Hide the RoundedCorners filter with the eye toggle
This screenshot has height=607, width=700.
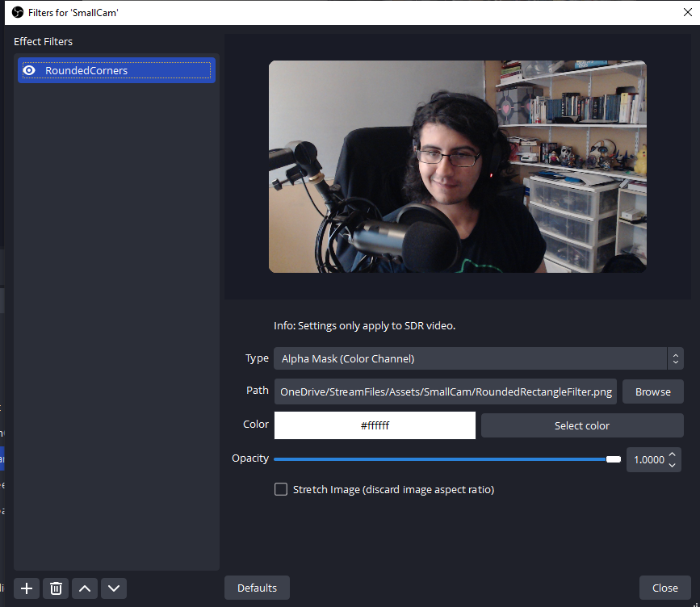(29, 70)
